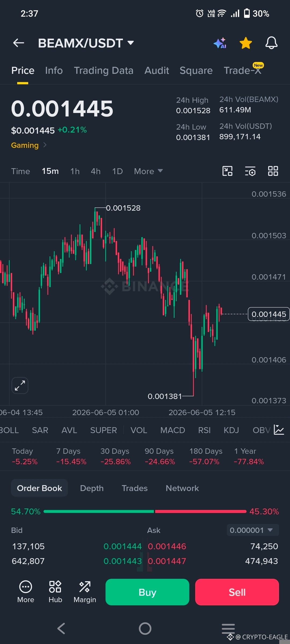Tap the 0.001381 low marker on chart
Viewport: 290px width, 644px height.
[x=165, y=396]
